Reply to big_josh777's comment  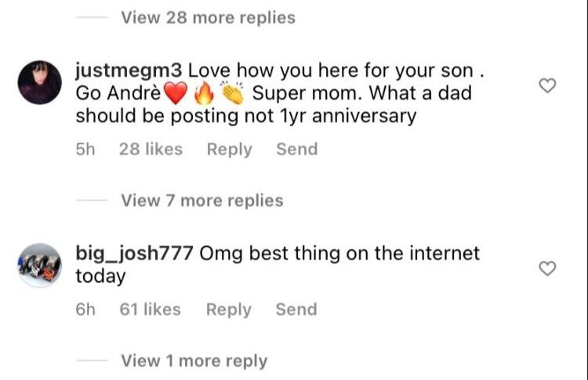click(x=229, y=309)
